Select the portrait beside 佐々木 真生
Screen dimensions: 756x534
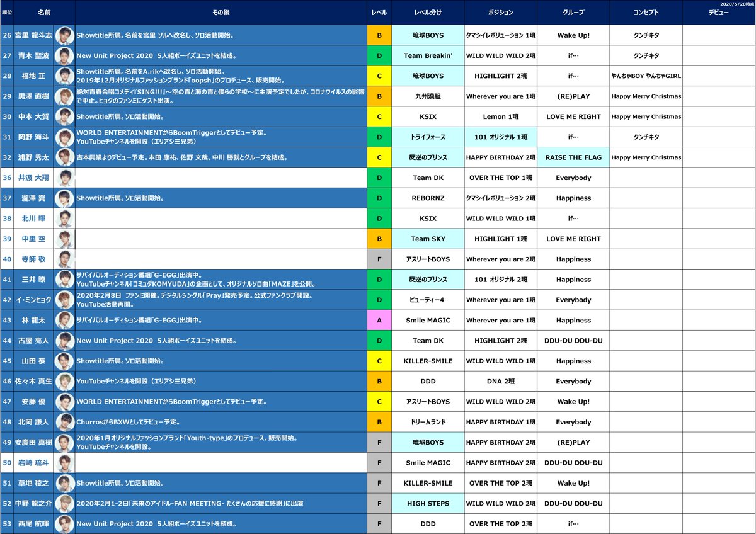click(64, 382)
